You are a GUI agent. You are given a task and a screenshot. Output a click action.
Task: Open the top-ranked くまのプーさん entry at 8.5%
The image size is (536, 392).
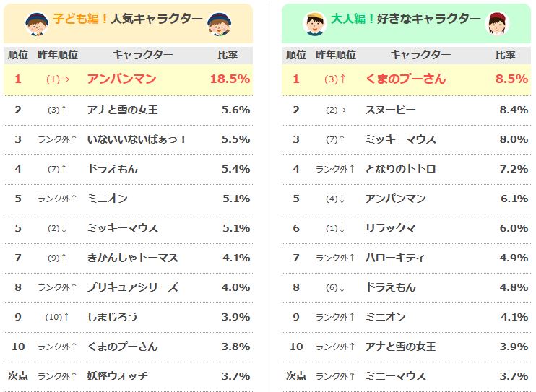tap(405, 79)
